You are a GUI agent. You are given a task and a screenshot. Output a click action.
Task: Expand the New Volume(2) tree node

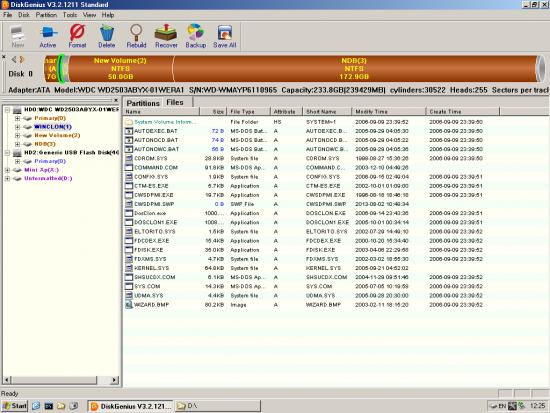(x=17, y=135)
